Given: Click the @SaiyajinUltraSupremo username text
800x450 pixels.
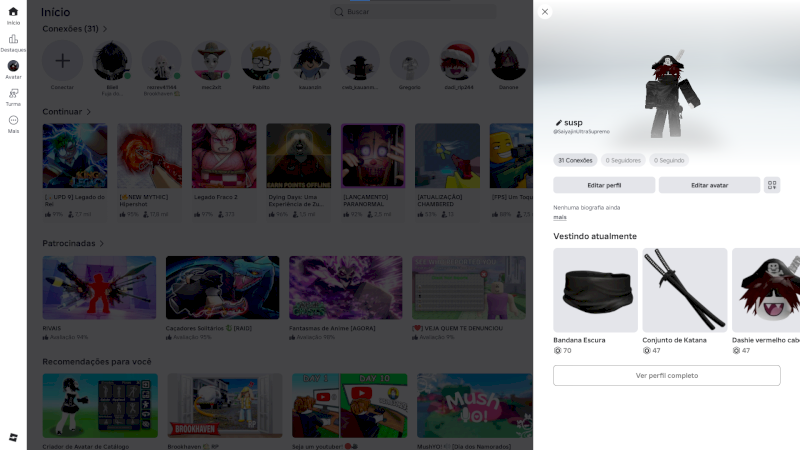Looking at the screenshot, I should pos(582,132).
